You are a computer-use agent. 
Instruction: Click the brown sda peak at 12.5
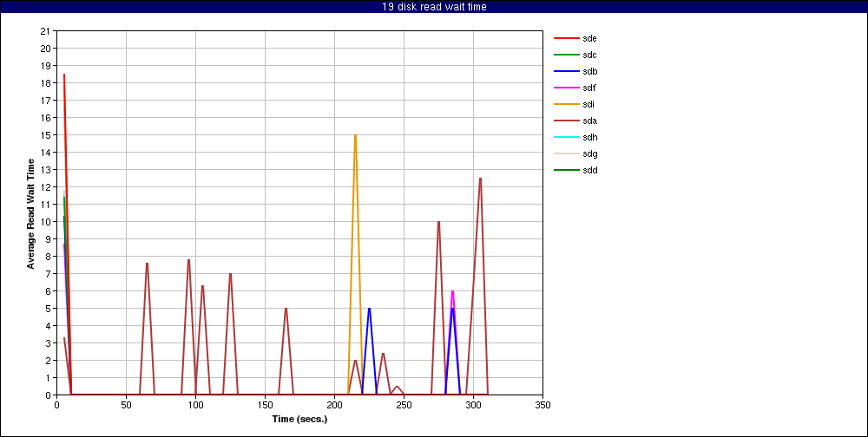coord(481,178)
